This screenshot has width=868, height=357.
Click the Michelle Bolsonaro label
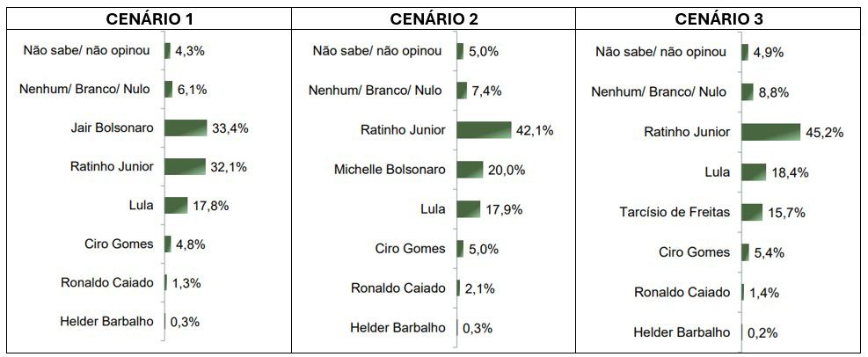tap(390, 170)
